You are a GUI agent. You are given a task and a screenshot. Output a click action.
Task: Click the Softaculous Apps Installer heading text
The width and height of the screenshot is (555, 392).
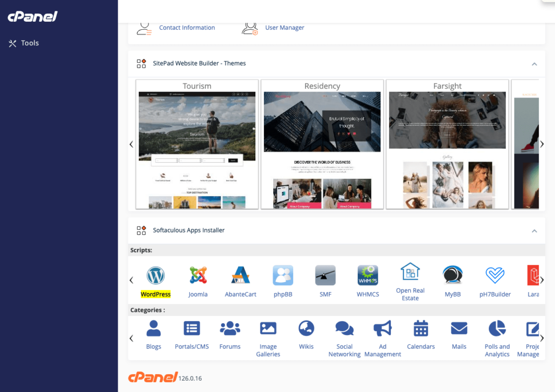[x=189, y=230]
